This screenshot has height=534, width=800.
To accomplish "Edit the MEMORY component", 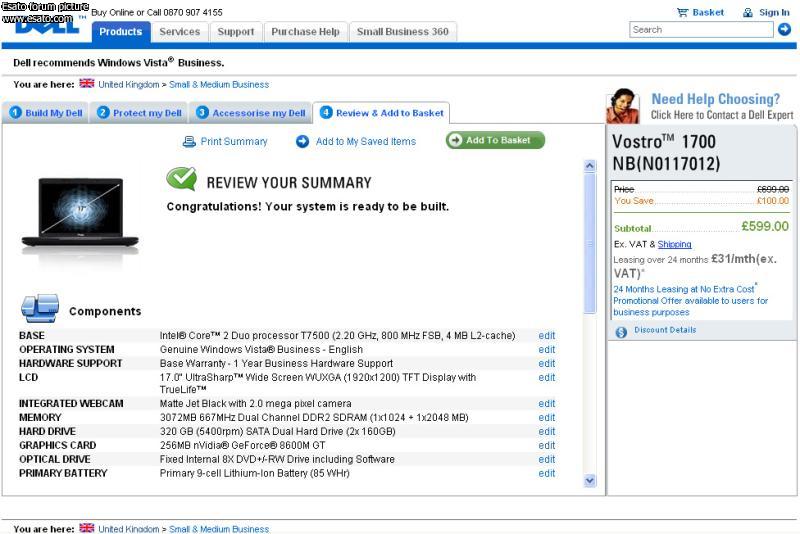I will click(x=546, y=417).
